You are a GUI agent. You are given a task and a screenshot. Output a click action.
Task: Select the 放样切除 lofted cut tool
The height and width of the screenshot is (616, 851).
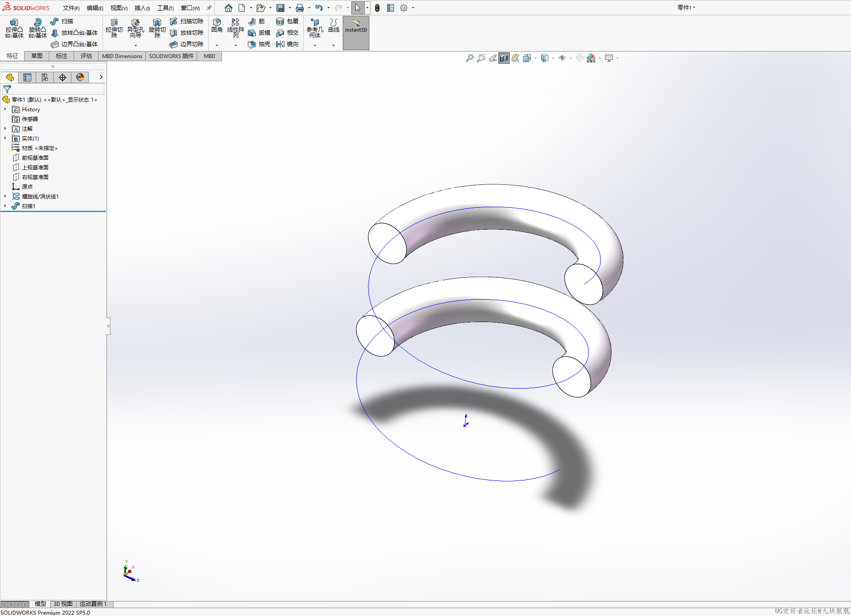(x=187, y=33)
